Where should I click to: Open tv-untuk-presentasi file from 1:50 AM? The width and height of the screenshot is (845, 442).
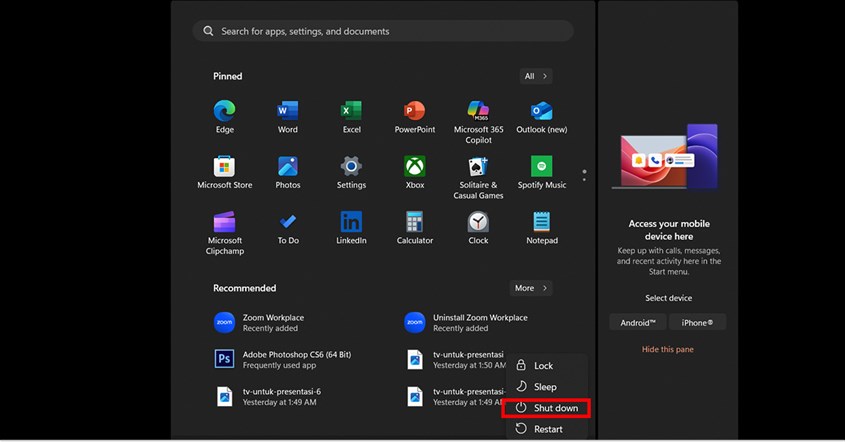point(455,360)
